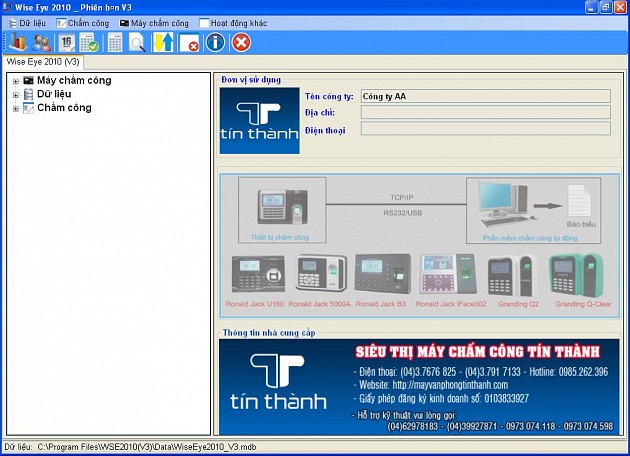Screen dimensions: 630x456
Task: Click the calendar day 16 toolbar icon
Action: pos(67,43)
